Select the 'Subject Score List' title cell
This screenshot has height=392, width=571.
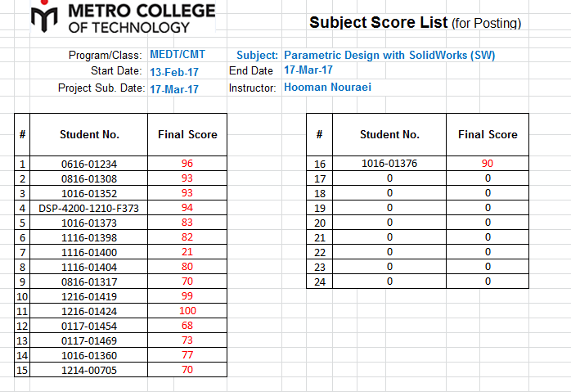point(415,23)
